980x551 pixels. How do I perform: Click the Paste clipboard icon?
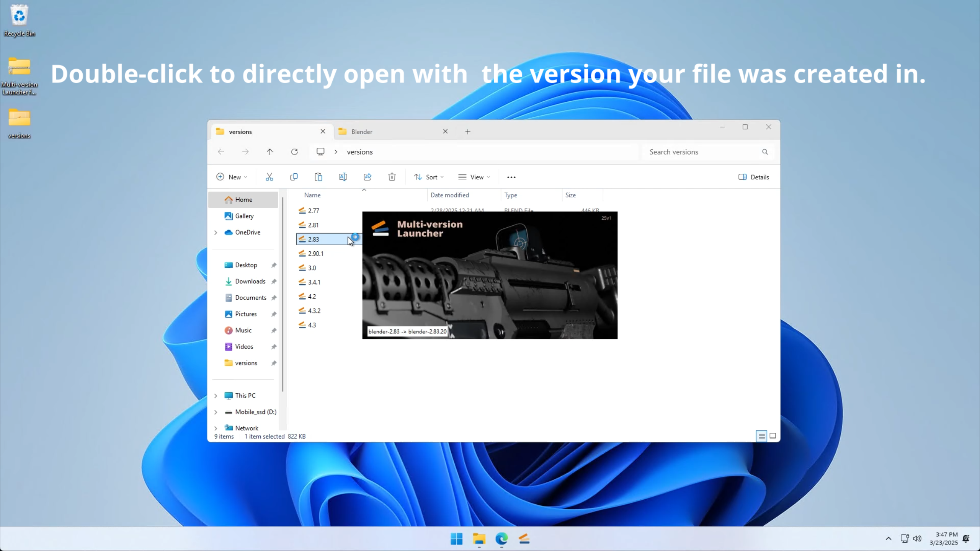pos(318,177)
